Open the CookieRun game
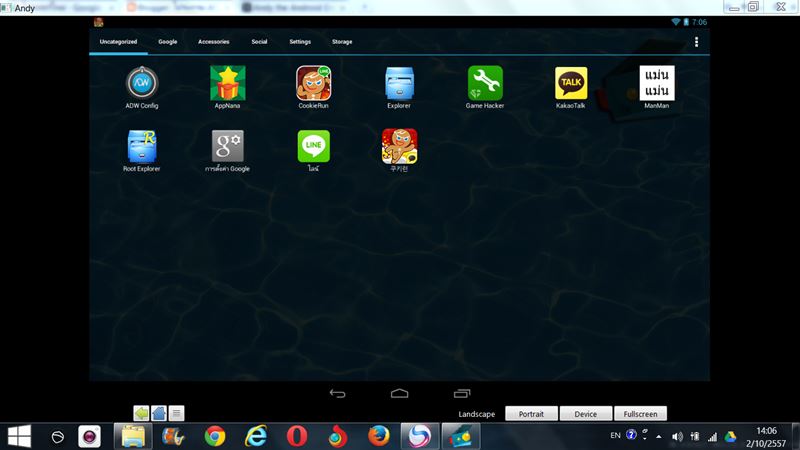This screenshot has width=800, height=450. click(313, 87)
